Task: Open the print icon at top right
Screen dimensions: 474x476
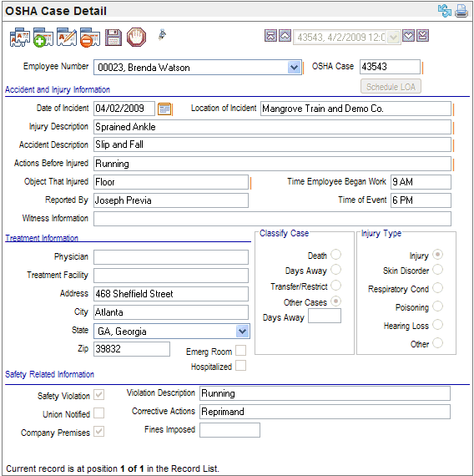Action: tap(461, 11)
